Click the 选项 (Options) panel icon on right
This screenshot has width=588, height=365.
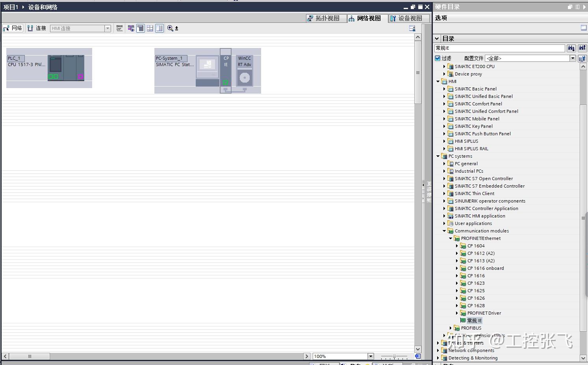[x=584, y=28]
